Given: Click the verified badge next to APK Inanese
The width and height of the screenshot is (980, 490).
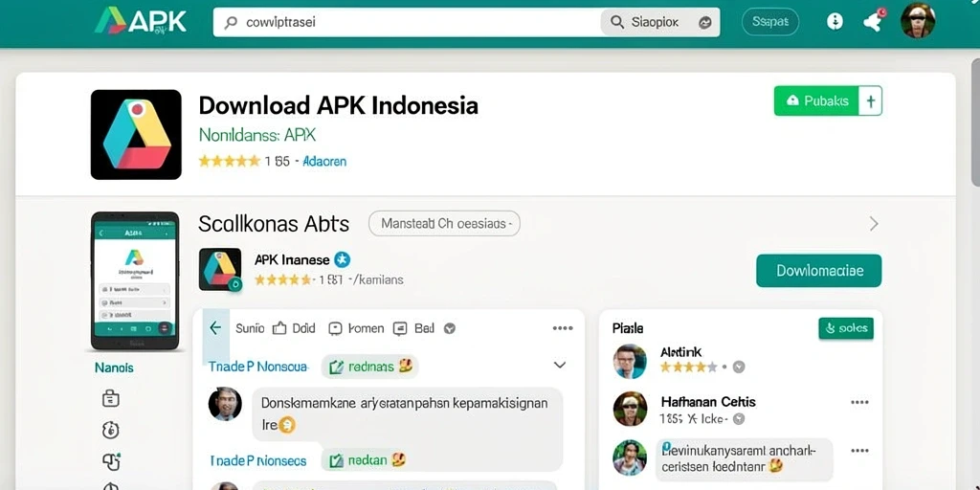Looking at the screenshot, I should [x=342, y=259].
